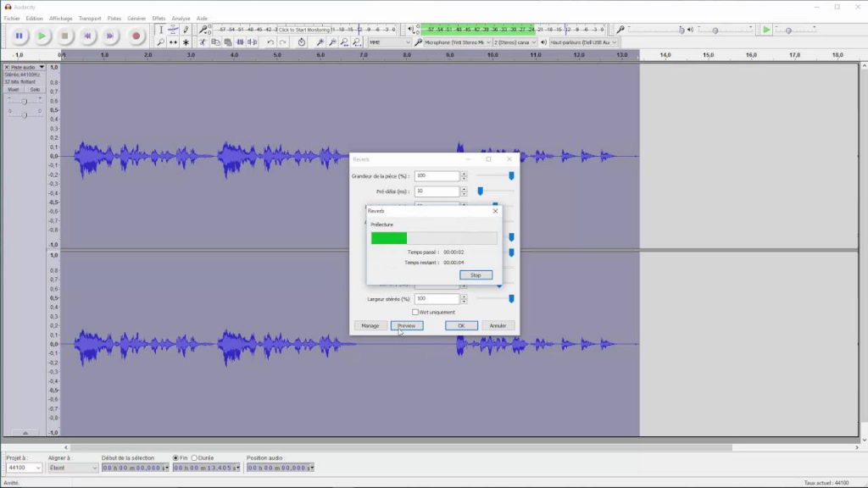Click the Largeur stéréo slider handle
The width and height of the screenshot is (868, 488).
[511, 299]
